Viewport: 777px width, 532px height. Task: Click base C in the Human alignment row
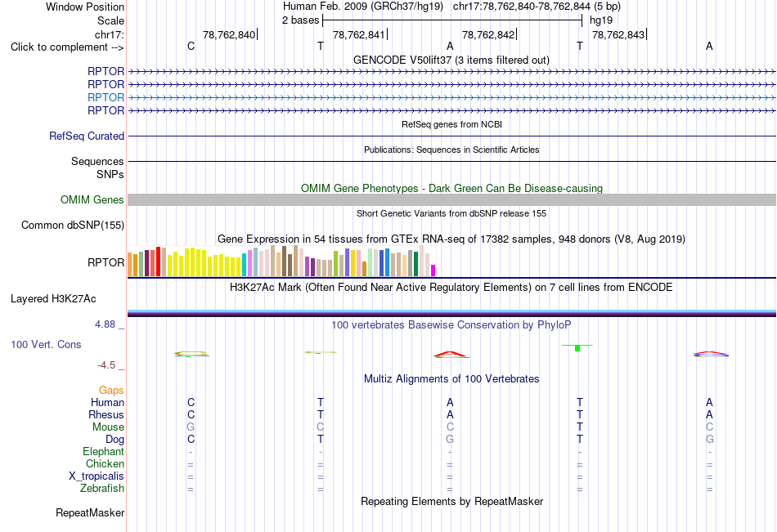point(191,403)
